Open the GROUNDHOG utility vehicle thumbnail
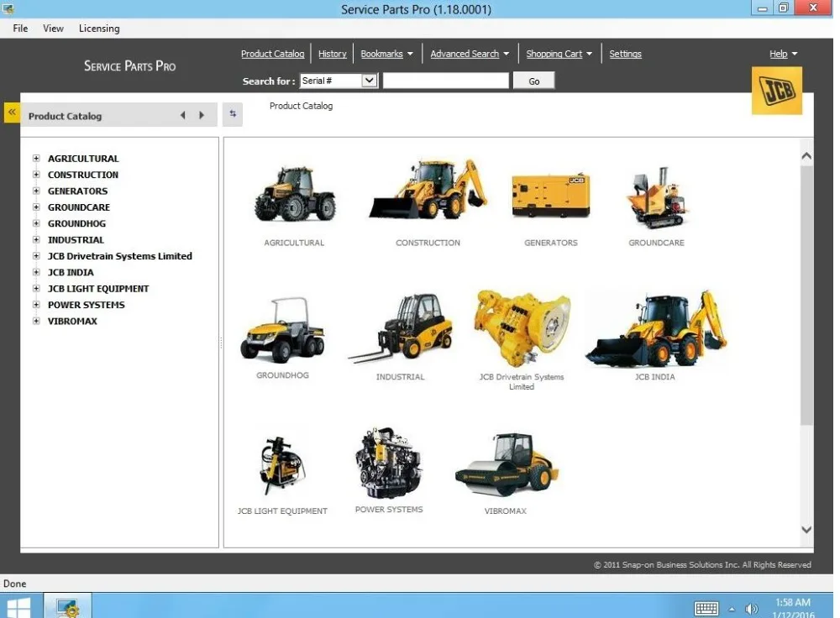 click(x=283, y=330)
